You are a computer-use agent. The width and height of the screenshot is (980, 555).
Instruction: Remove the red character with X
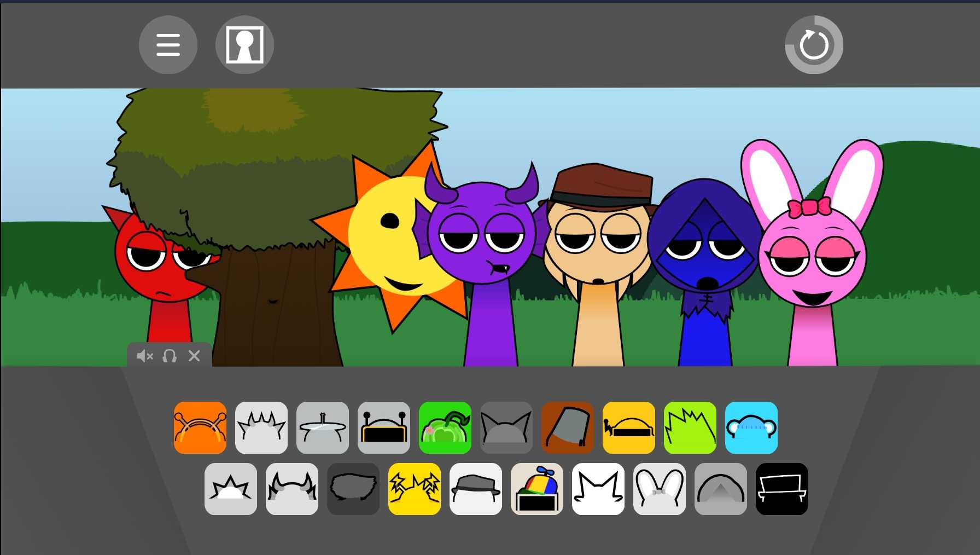tap(194, 356)
